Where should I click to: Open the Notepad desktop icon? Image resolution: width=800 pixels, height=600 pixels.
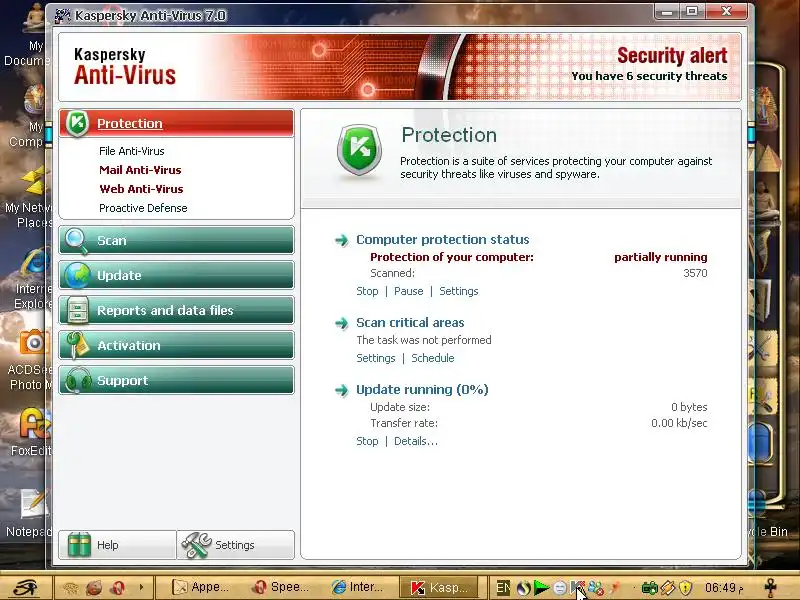pyautogui.click(x=29, y=513)
